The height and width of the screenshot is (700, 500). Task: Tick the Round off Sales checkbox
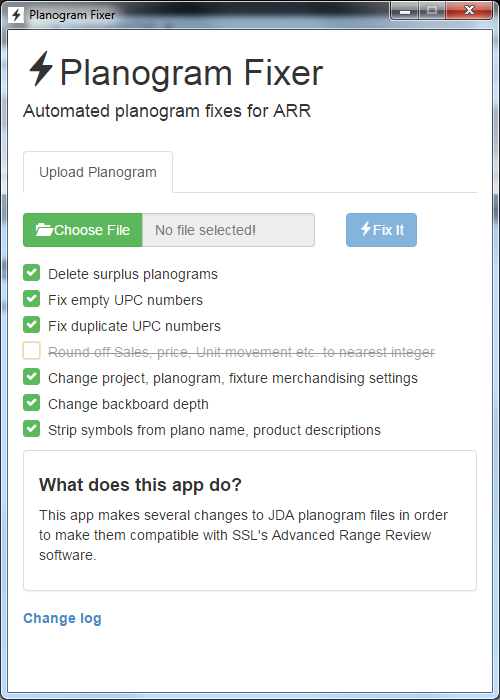point(32,351)
